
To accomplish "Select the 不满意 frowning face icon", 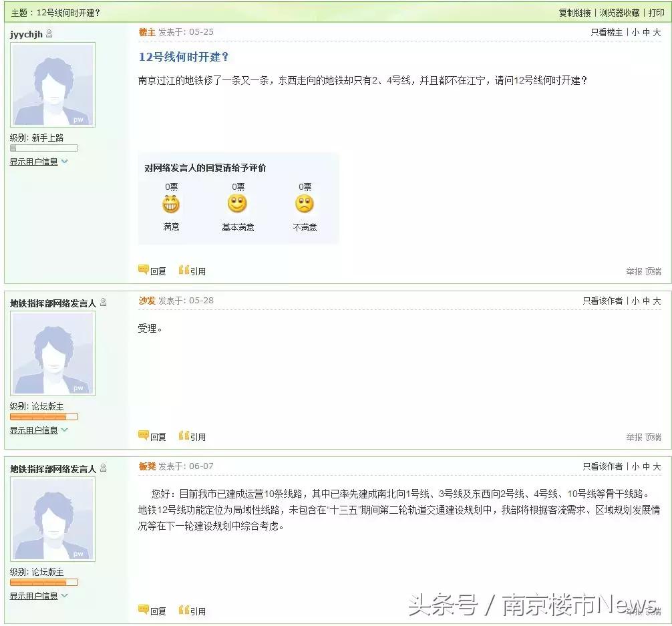I will click(x=305, y=205).
